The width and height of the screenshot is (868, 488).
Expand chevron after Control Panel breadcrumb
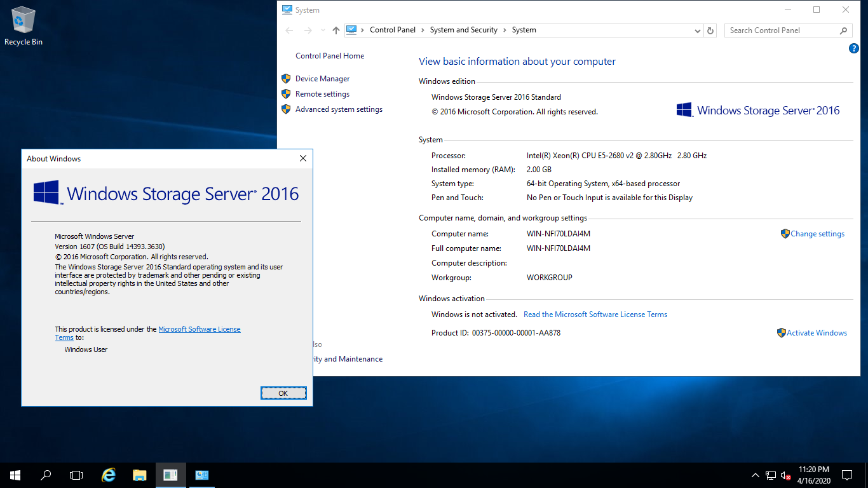423,30
